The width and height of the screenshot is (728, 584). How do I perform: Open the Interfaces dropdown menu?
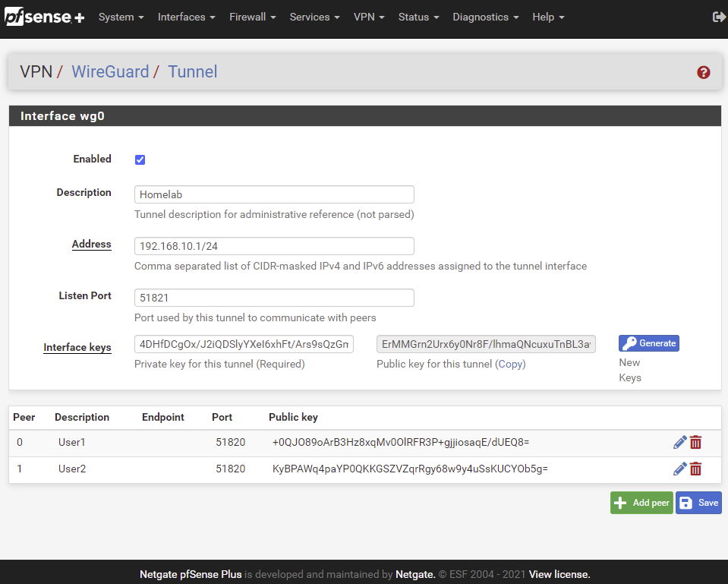pos(186,17)
